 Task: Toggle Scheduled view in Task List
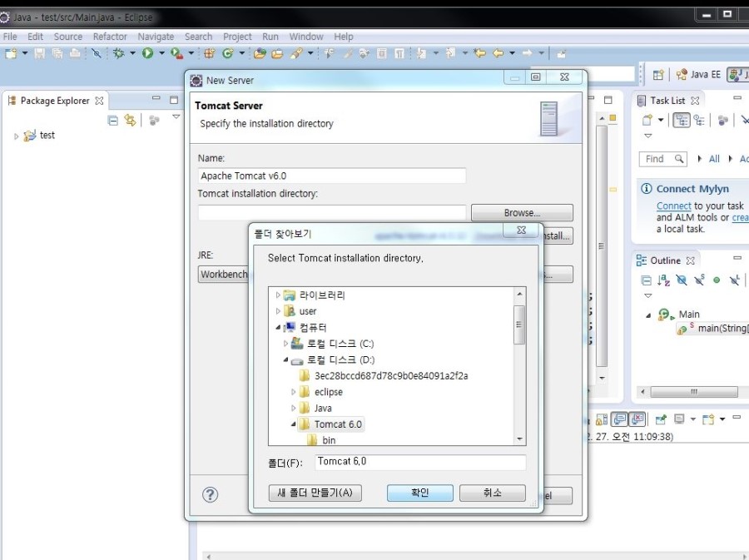(699, 121)
